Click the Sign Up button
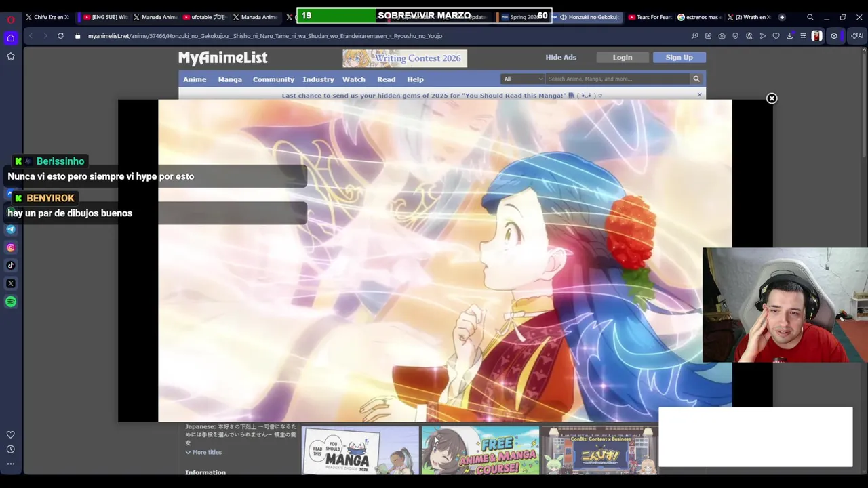868x488 pixels. pos(679,58)
